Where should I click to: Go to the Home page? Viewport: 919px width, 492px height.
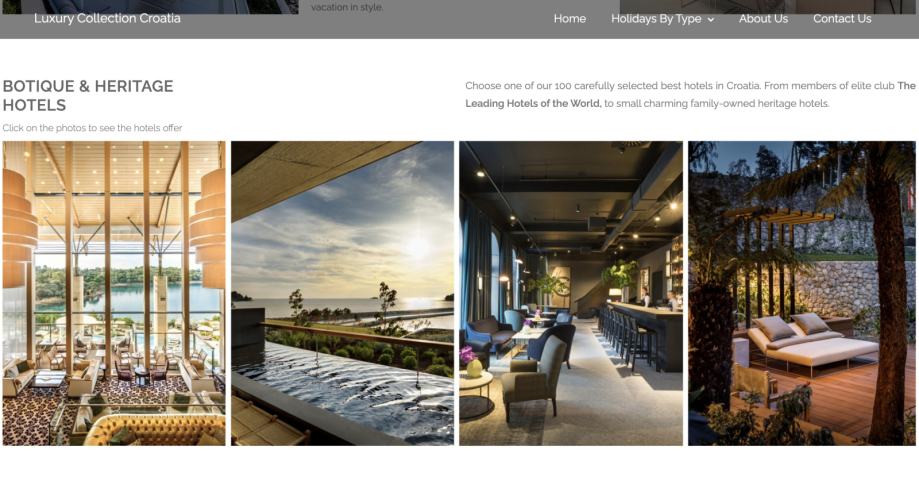(x=570, y=19)
